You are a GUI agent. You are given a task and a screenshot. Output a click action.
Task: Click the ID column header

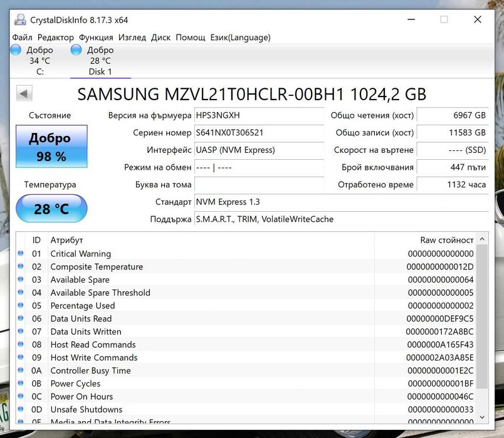point(36,240)
